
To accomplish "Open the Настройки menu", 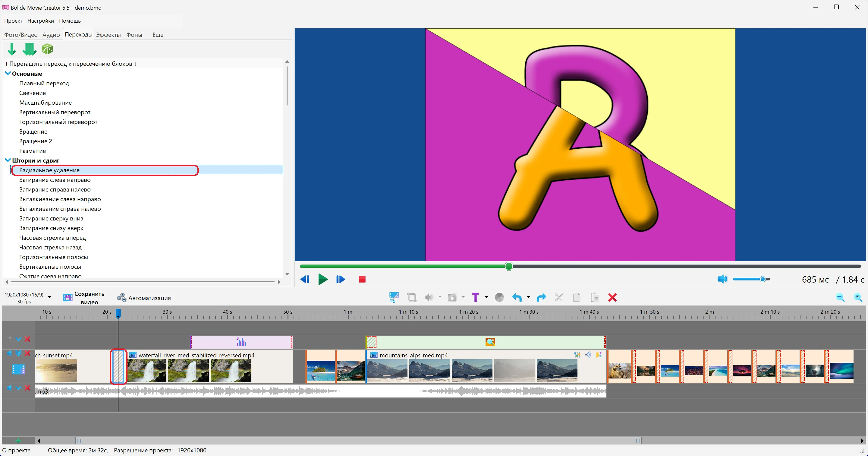I will [x=40, y=21].
